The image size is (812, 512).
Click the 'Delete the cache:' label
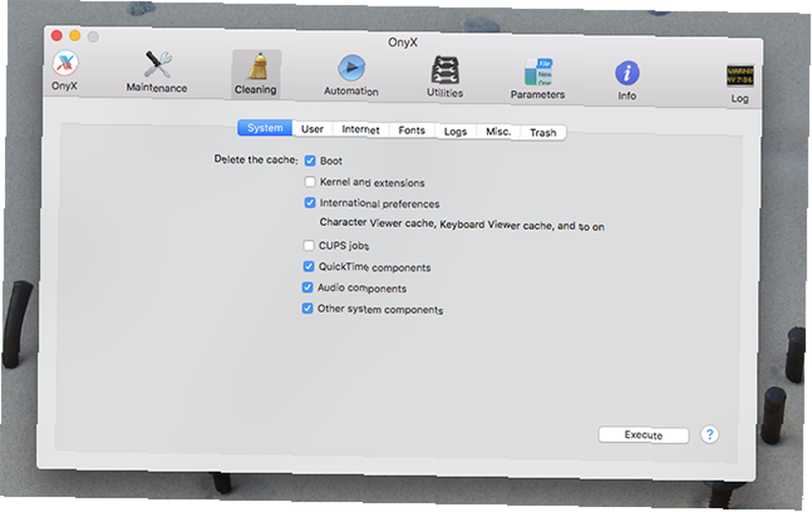pos(256,159)
